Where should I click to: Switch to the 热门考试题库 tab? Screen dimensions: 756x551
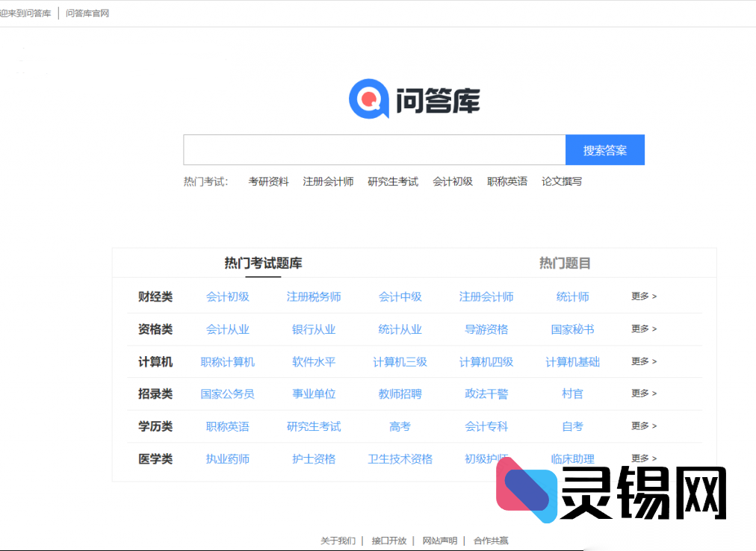click(263, 263)
